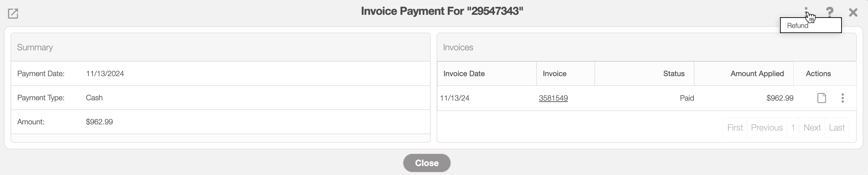Open the help question mark icon
Image resolution: width=868 pixels, height=175 pixels.
pyautogui.click(x=829, y=12)
